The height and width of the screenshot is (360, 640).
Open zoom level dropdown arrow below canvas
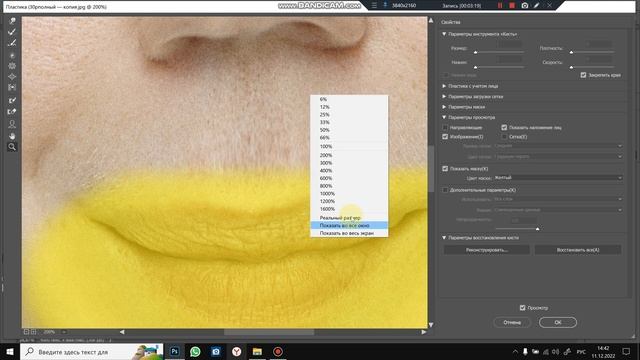tap(64, 332)
